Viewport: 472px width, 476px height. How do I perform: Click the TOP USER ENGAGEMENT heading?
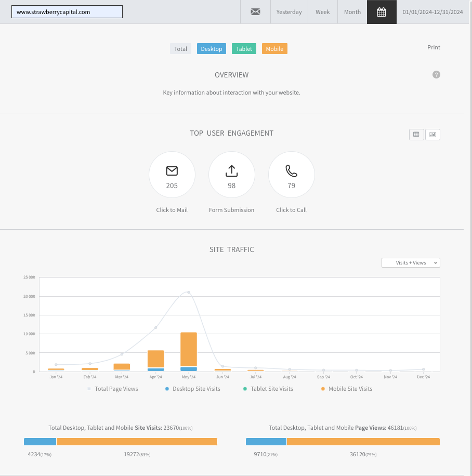point(232,133)
